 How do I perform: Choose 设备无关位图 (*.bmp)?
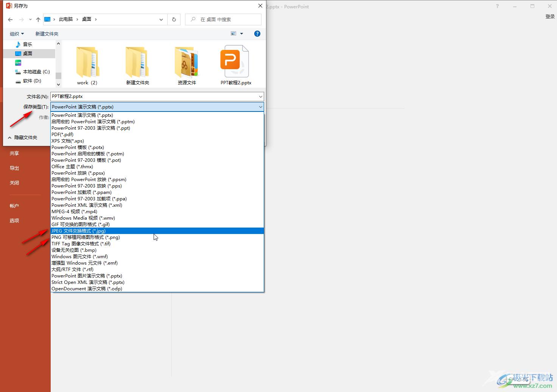[157, 250]
